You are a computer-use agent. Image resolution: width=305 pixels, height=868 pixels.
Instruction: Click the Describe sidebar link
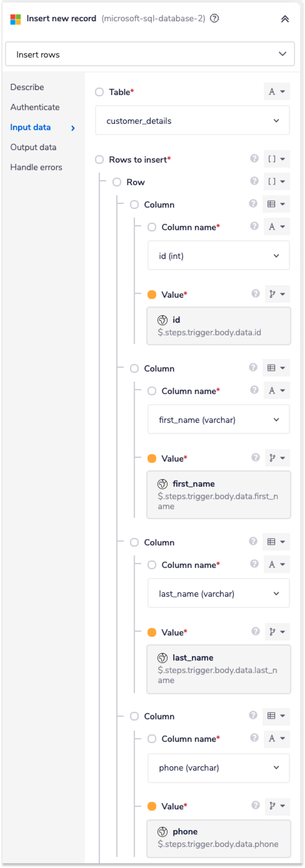coord(27,87)
